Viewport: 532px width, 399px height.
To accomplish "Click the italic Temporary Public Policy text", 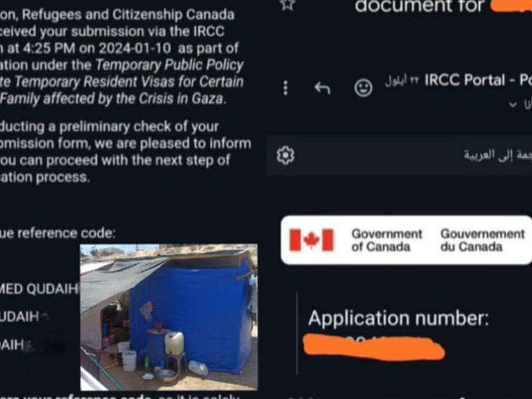I will pos(170,65).
